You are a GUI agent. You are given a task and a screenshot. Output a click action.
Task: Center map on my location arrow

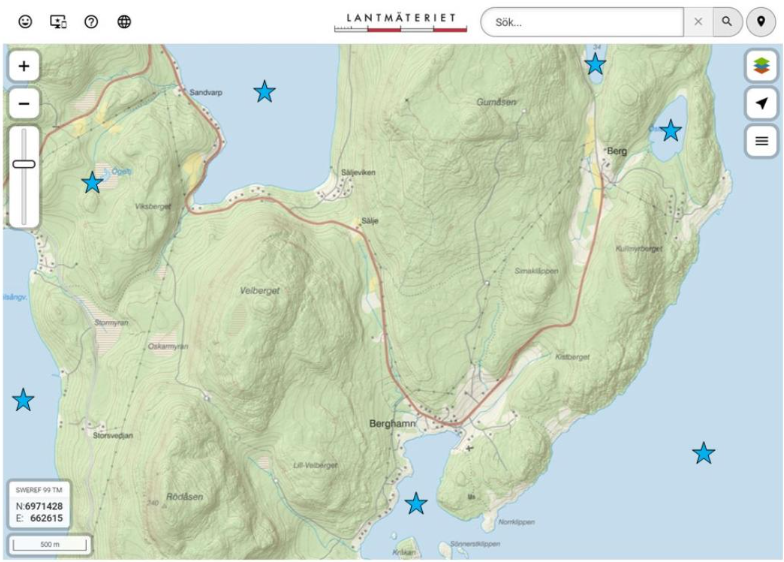(x=761, y=103)
